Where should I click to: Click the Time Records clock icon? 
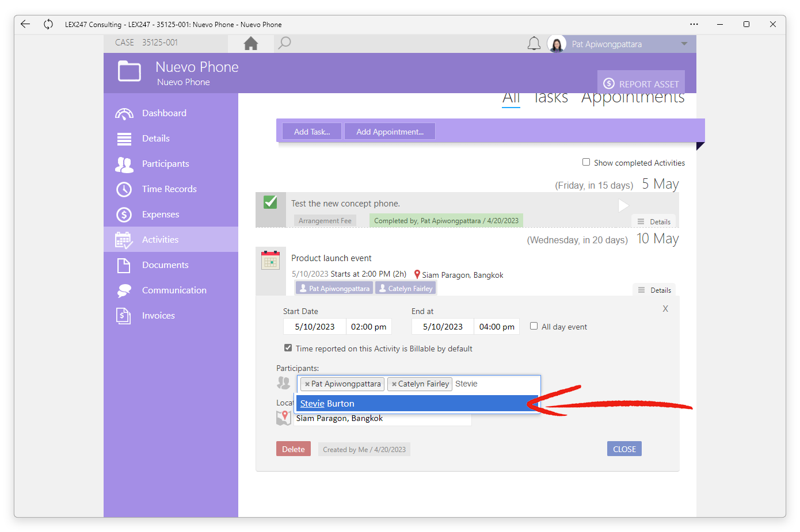pyautogui.click(x=124, y=189)
